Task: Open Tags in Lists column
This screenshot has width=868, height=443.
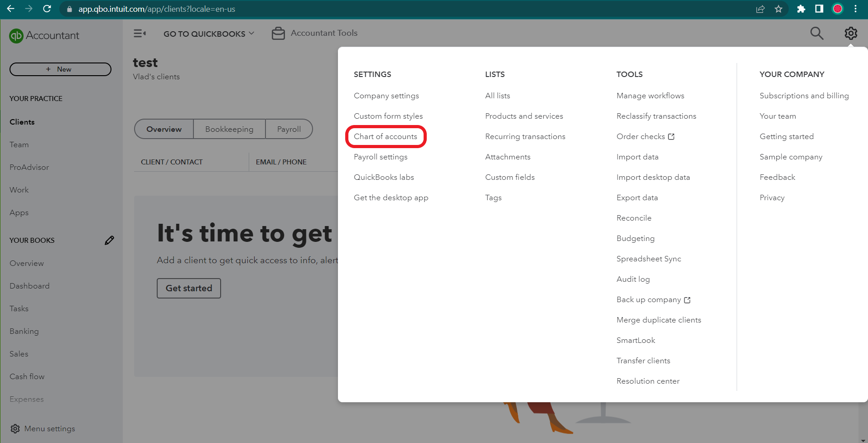Action: [x=493, y=197]
